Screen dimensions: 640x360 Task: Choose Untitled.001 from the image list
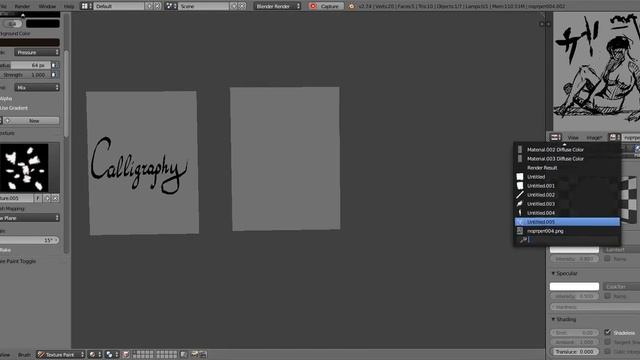click(567, 186)
